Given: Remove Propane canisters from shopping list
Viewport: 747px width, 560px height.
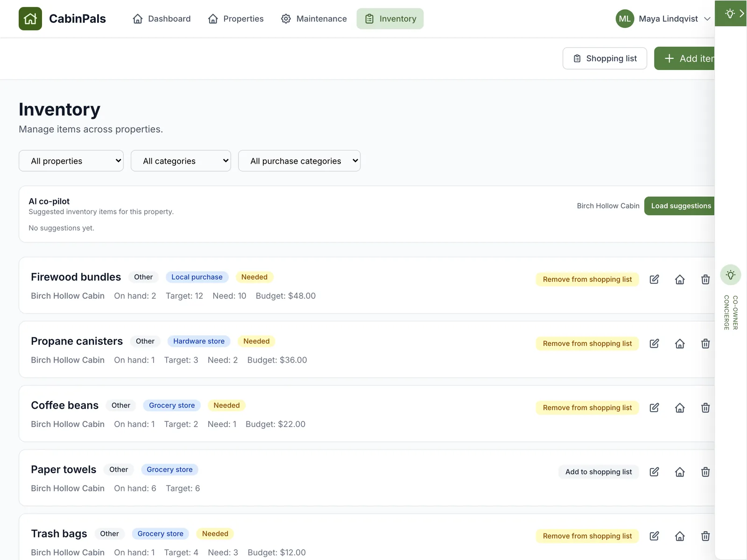Looking at the screenshot, I should tap(587, 343).
